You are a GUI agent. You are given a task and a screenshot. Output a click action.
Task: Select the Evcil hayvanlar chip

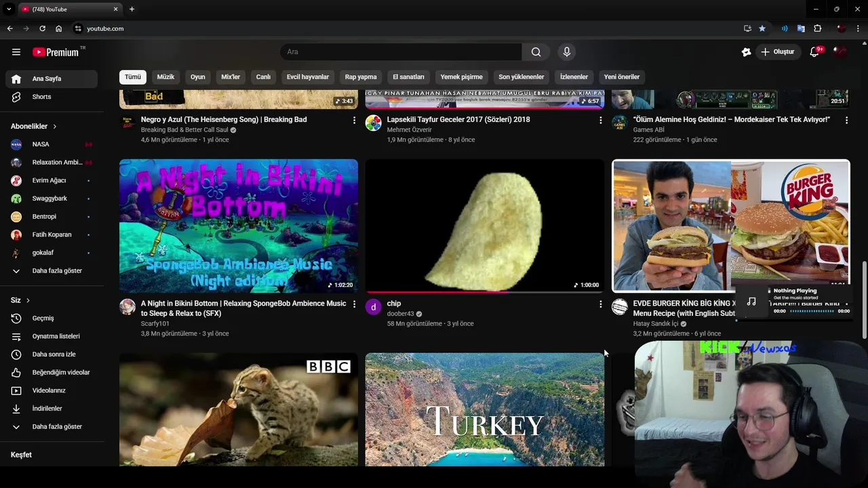tap(308, 77)
